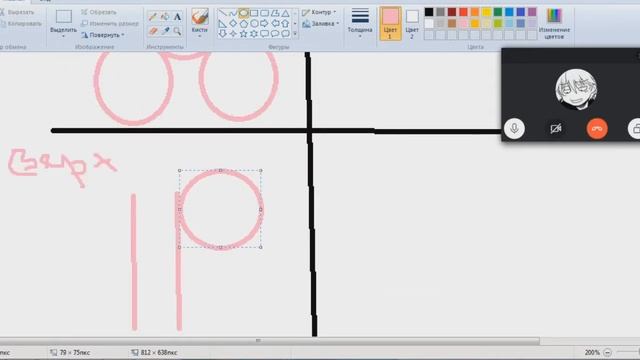Activate the Цвет 1 foreground color

[x=390, y=23]
